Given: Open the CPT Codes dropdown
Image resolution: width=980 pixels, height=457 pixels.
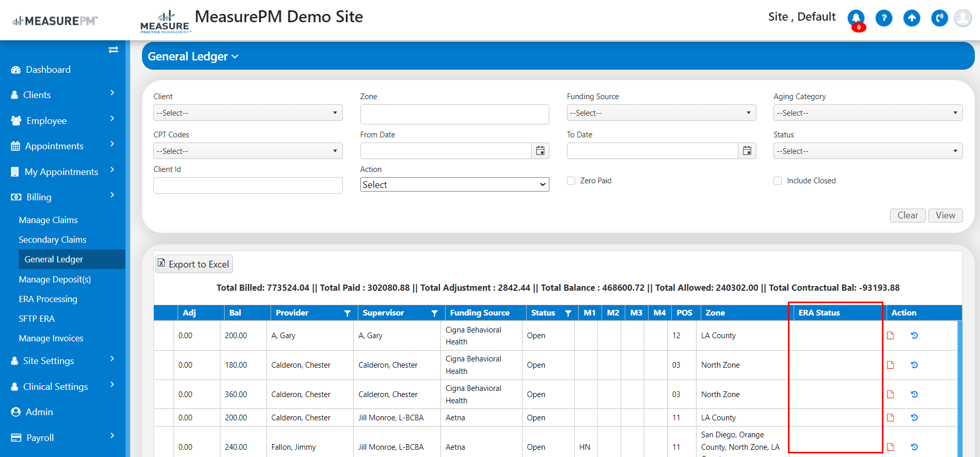Looking at the screenshot, I should [x=248, y=151].
